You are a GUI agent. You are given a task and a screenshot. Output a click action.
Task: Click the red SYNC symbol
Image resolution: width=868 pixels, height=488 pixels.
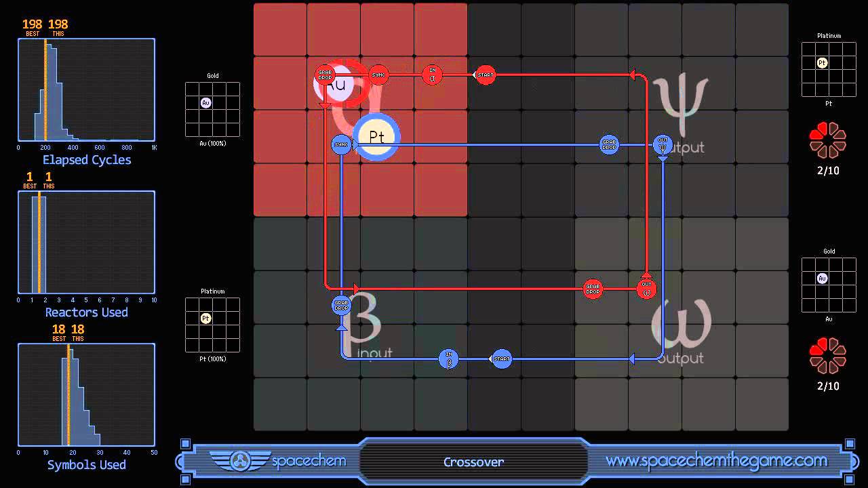point(378,75)
